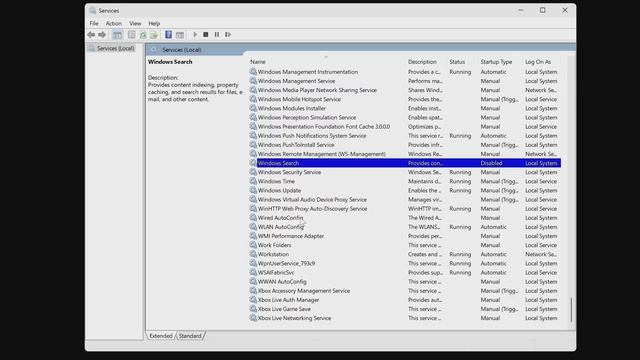Open the File menu
The height and width of the screenshot is (360, 640).
click(94, 23)
